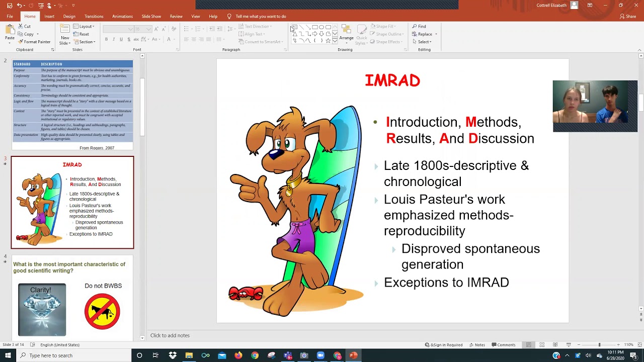The image size is (644, 362).
Task: Switch to the Slide Show tab
Action: pos(151,16)
